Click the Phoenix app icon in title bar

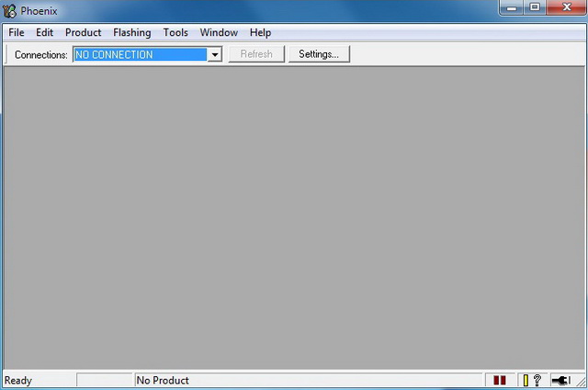9,11
